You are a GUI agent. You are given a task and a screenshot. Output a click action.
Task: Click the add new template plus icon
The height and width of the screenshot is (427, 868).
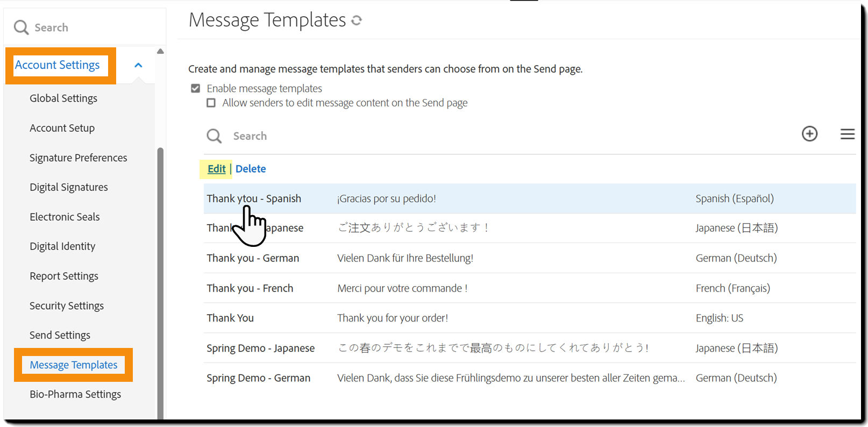pos(809,134)
